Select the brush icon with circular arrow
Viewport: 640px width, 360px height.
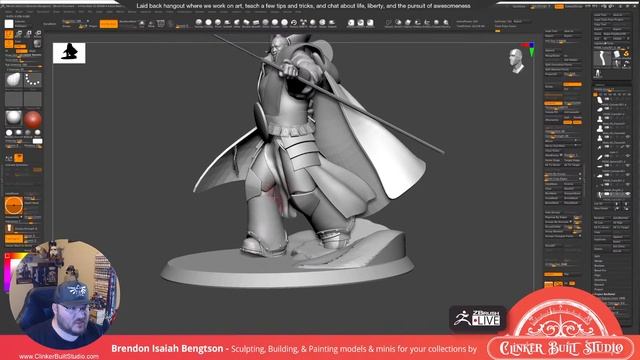[294, 23]
